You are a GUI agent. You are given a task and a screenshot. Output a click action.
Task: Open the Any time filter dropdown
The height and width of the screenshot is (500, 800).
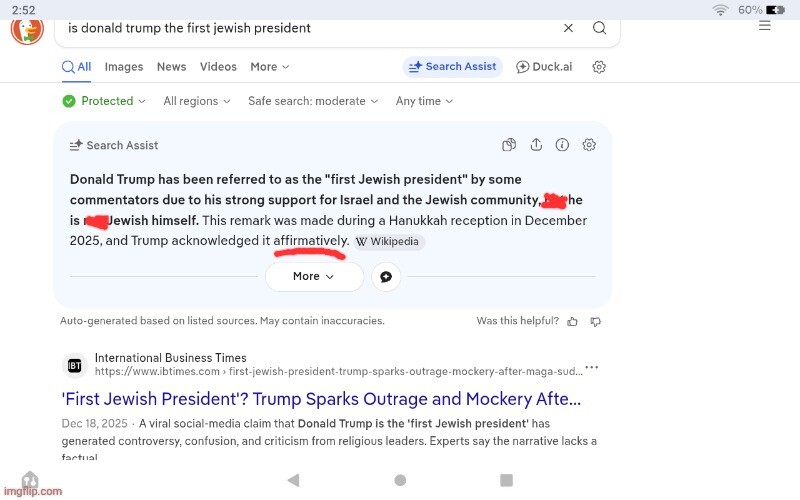click(424, 101)
